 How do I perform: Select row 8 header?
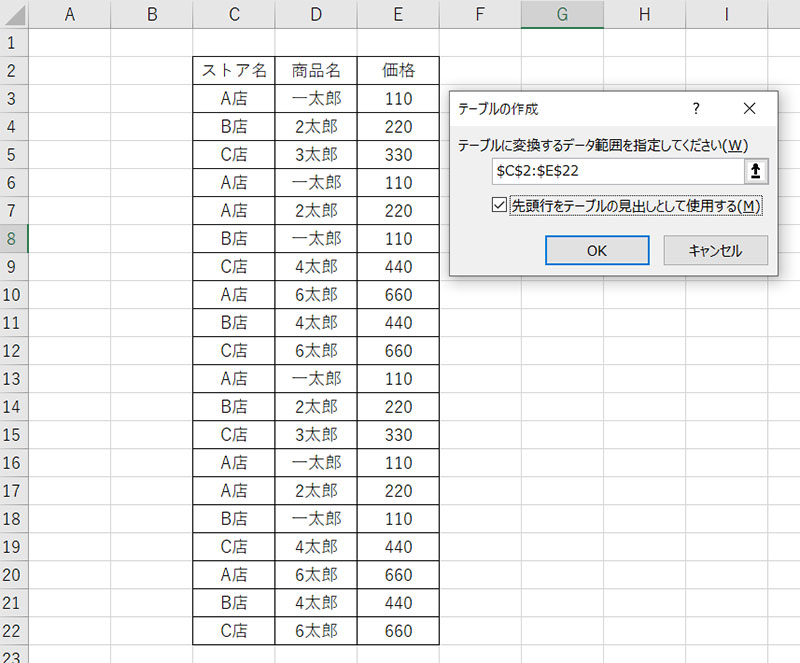click(x=13, y=239)
